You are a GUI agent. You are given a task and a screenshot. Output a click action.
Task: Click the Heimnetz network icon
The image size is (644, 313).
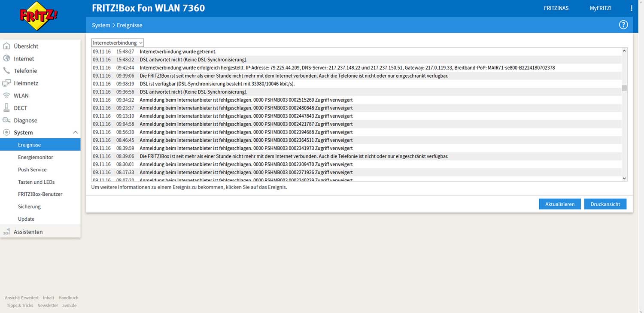(x=6, y=83)
